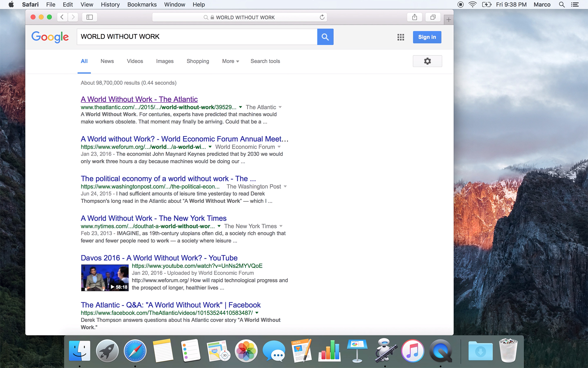Screen dimensions: 588x368
Task: Open Notification Center in menu bar
Action: click(575, 4)
